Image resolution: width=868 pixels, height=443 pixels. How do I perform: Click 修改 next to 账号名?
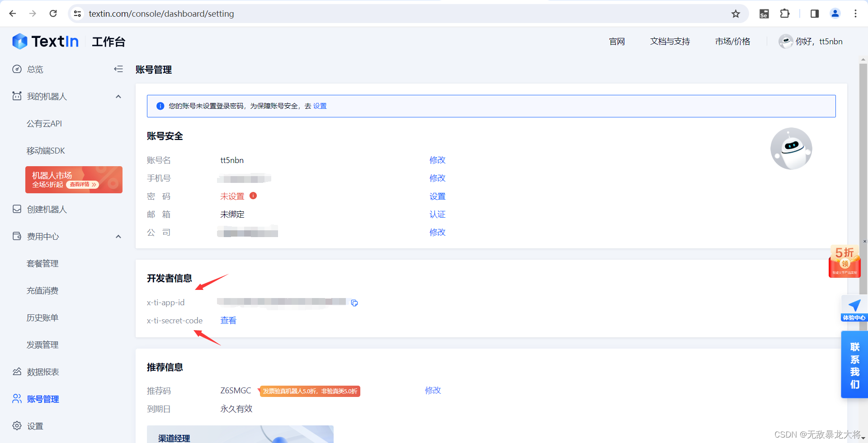coord(437,160)
